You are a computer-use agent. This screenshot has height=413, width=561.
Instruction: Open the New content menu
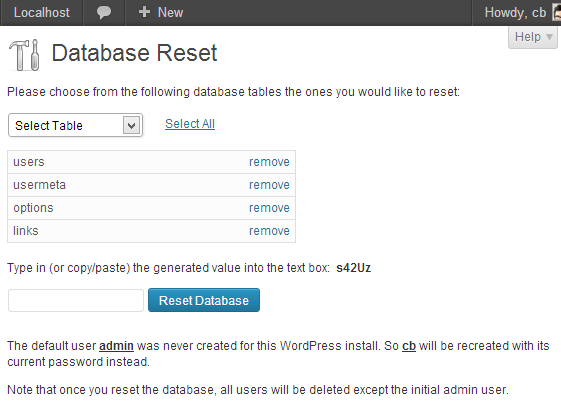click(x=161, y=13)
